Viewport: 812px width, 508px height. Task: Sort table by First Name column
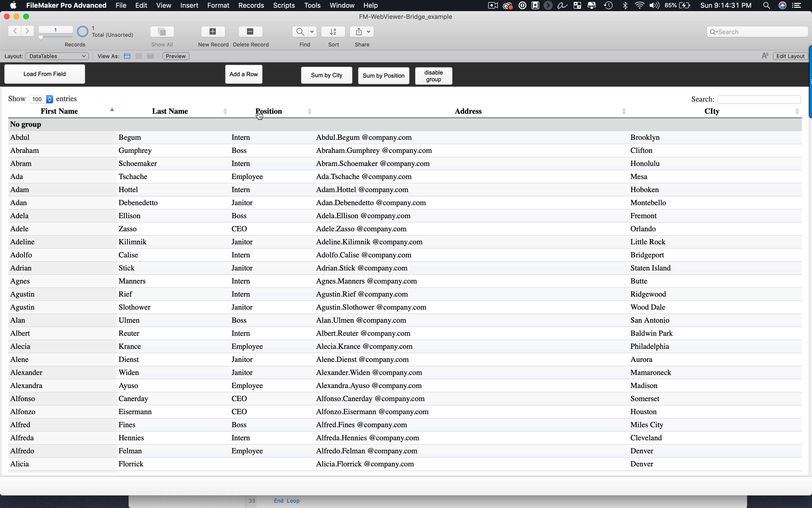click(59, 111)
